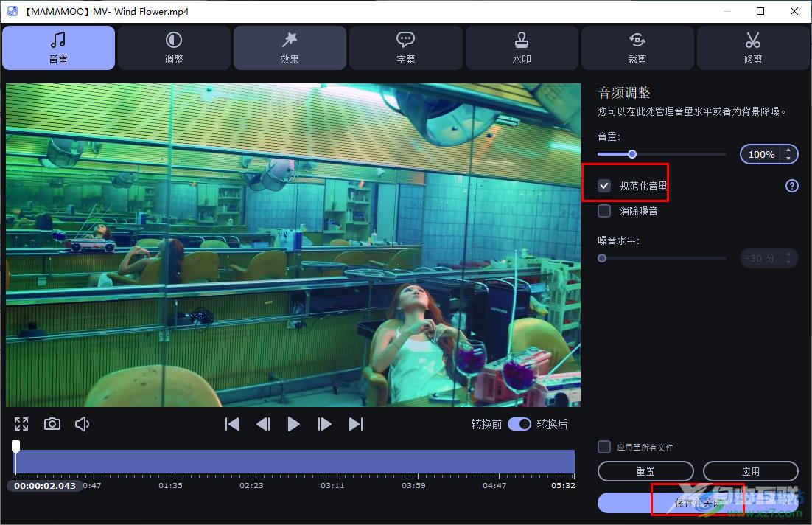Click the 100% volume input field
This screenshot has width=812, height=525.
[x=762, y=154]
